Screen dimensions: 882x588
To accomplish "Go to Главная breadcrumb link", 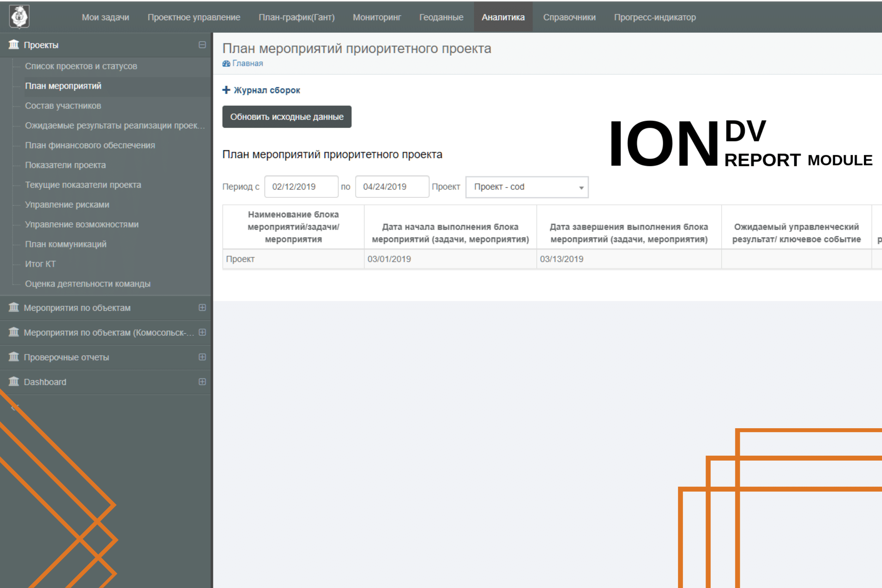I will tap(248, 63).
